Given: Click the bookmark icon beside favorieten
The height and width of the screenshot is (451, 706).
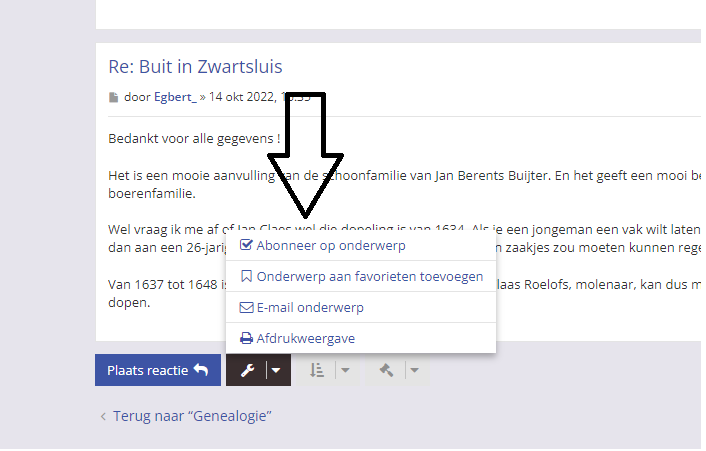Looking at the screenshot, I should (246, 276).
